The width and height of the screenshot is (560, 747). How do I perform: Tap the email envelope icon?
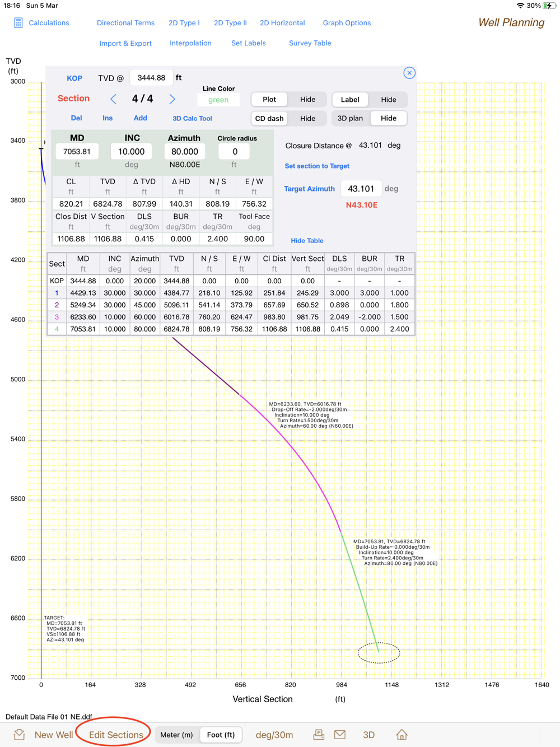tap(340, 735)
